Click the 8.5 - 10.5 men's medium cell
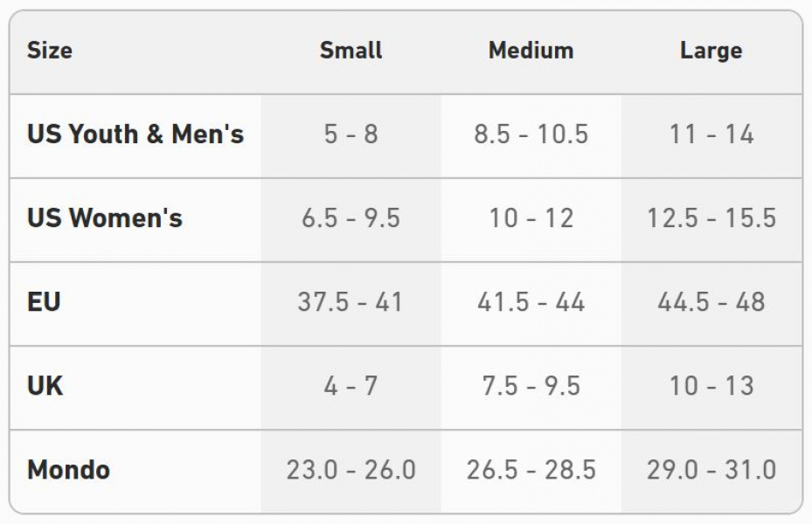812x524 pixels. (531, 134)
